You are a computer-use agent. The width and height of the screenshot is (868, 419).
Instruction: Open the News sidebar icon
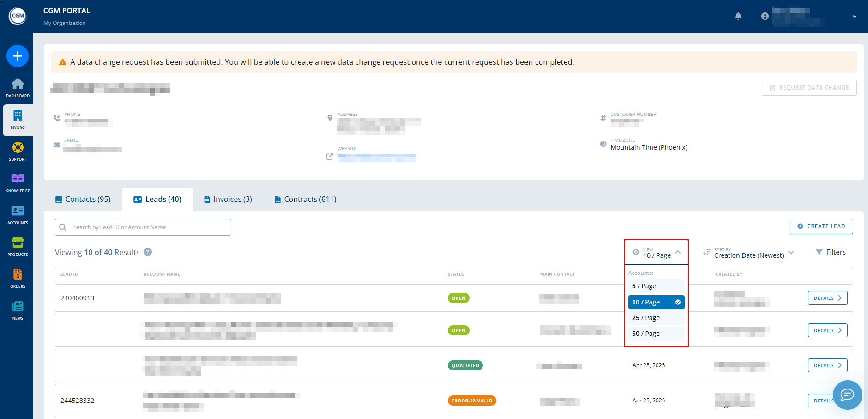pos(18,310)
